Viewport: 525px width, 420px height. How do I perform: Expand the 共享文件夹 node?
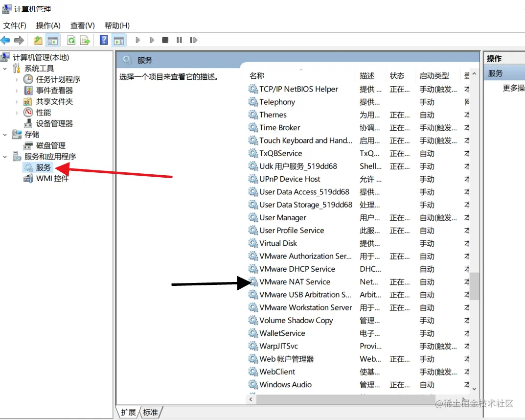pos(17,102)
